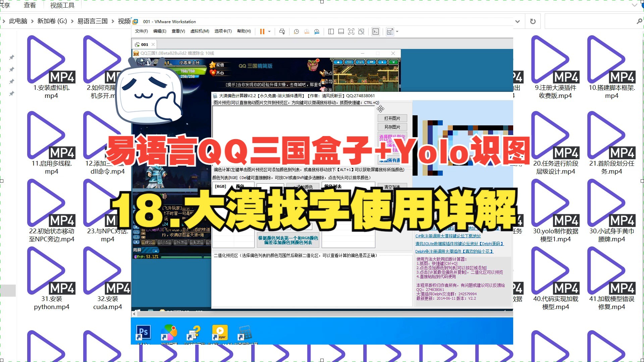Click 此电脑 in the Explorer address bar
The image size is (644, 362).
pos(18,21)
